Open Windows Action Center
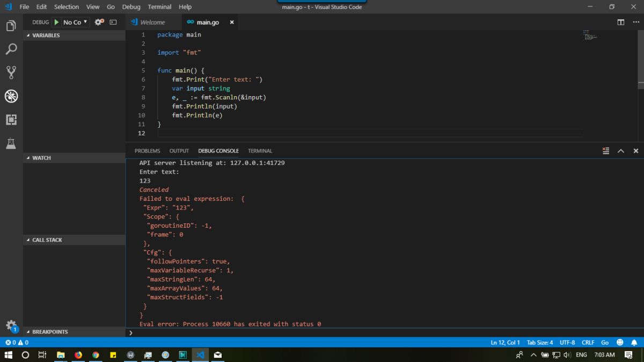 tap(628, 355)
